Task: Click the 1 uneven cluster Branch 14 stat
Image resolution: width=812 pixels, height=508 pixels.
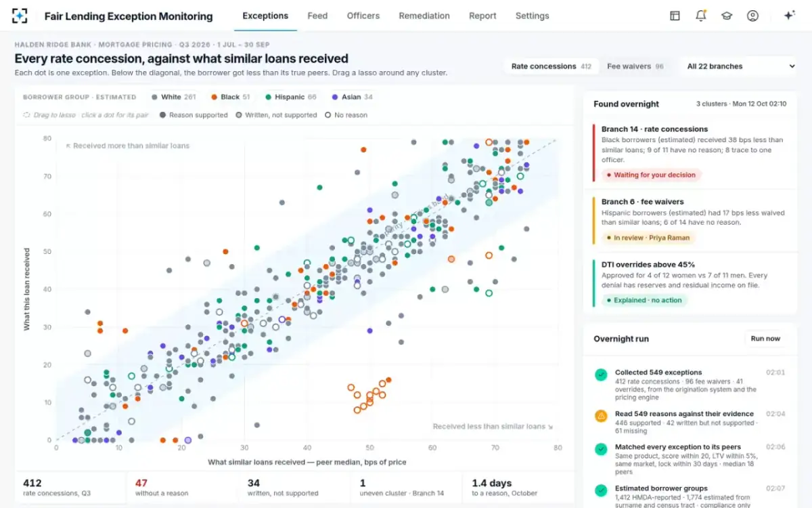Action: (x=407, y=488)
